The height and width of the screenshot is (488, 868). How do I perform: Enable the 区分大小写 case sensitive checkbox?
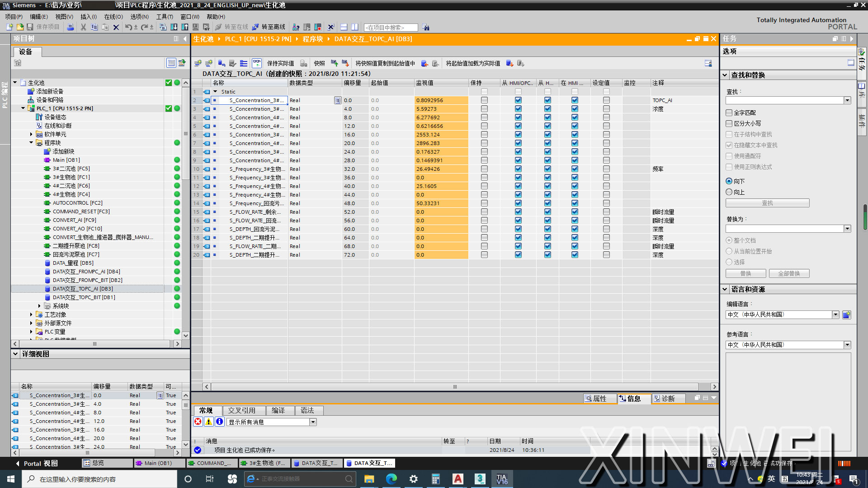coord(729,123)
